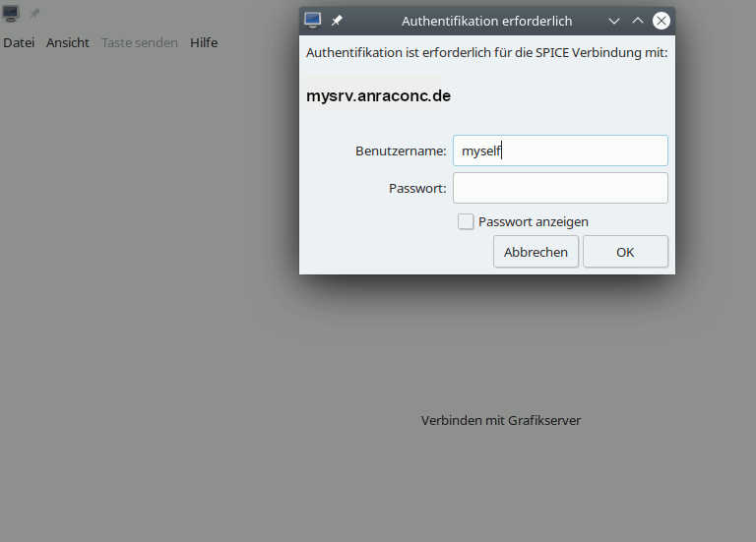This screenshot has height=542, width=756.
Task: Open the Datei menu
Action: 19,43
